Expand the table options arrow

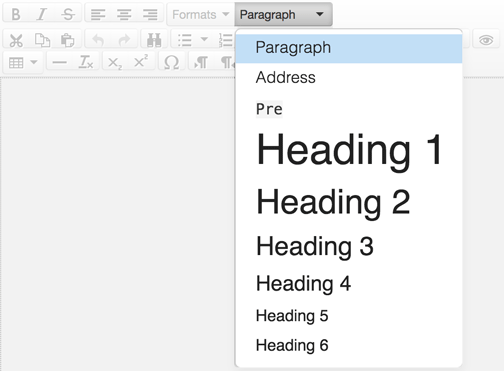(x=34, y=62)
